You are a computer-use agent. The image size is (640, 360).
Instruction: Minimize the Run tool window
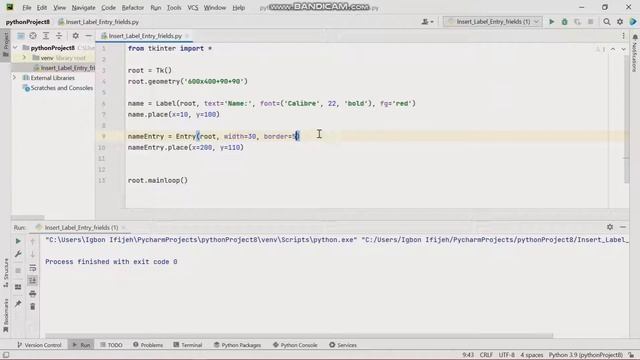(x=623, y=227)
